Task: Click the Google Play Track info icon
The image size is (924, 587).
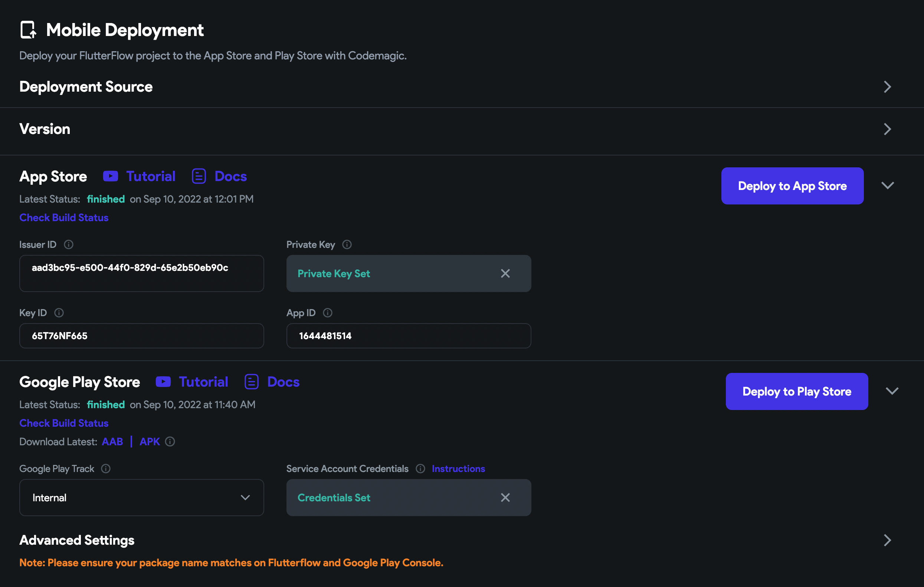Action: pyautogui.click(x=106, y=468)
